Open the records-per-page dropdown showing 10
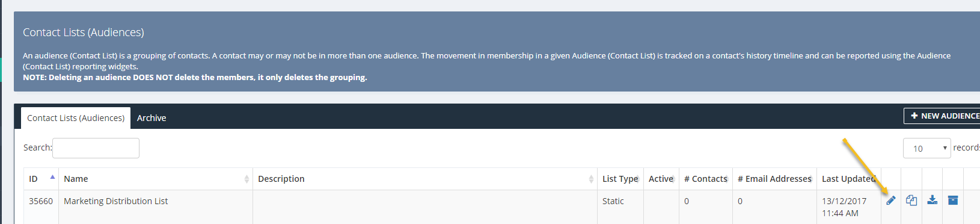Screen dimensions: 980x224 click(926, 148)
